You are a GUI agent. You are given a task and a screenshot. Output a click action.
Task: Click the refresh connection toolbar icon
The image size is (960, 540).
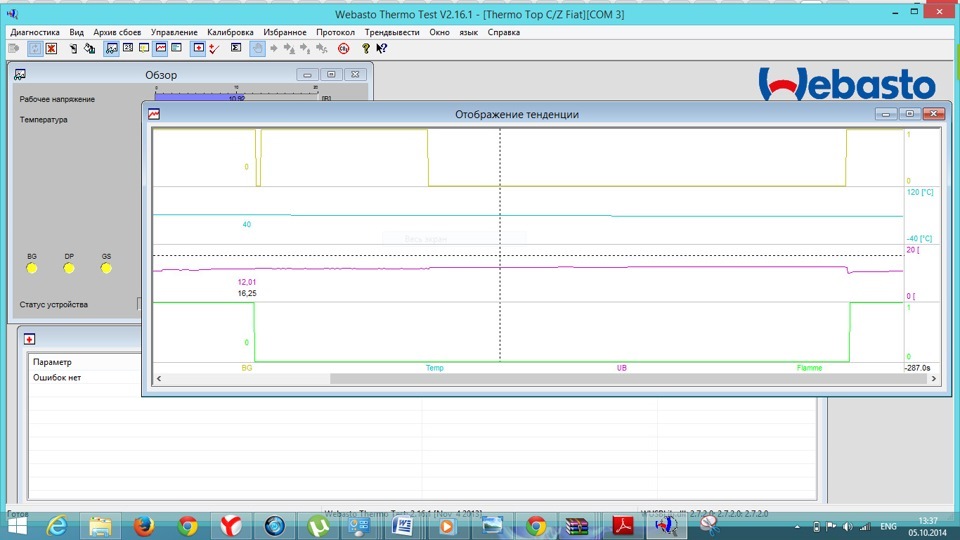coord(35,48)
